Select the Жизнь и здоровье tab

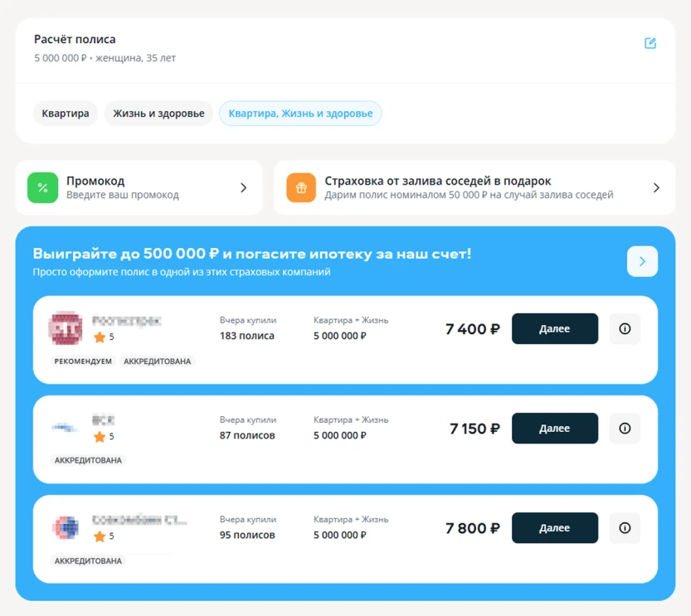point(158,114)
